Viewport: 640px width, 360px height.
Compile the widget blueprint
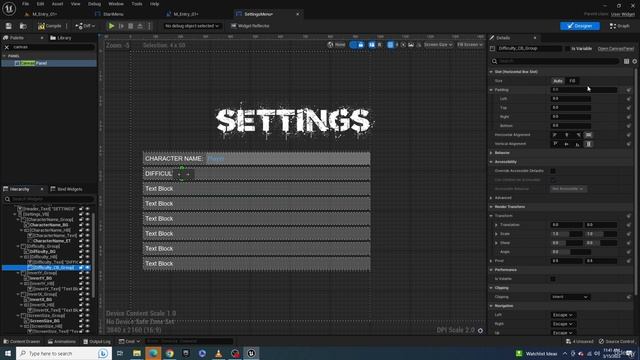[50, 26]
